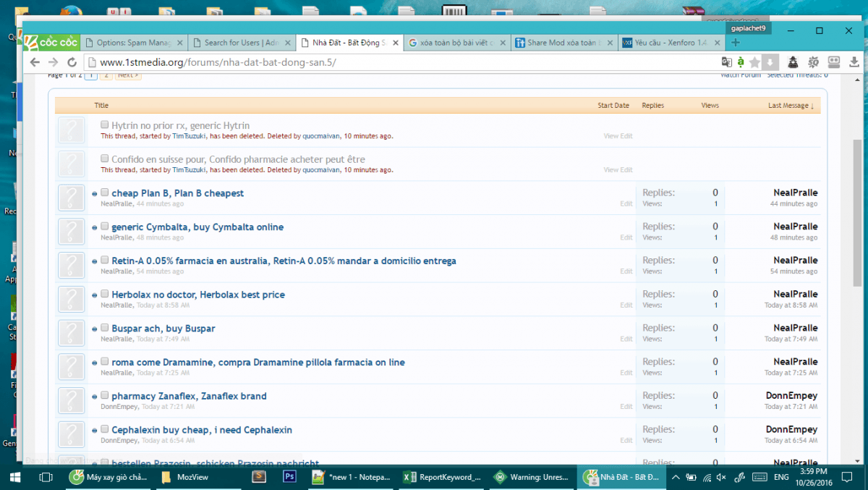Click the Wi-Fi network icon in system tray

706,477
